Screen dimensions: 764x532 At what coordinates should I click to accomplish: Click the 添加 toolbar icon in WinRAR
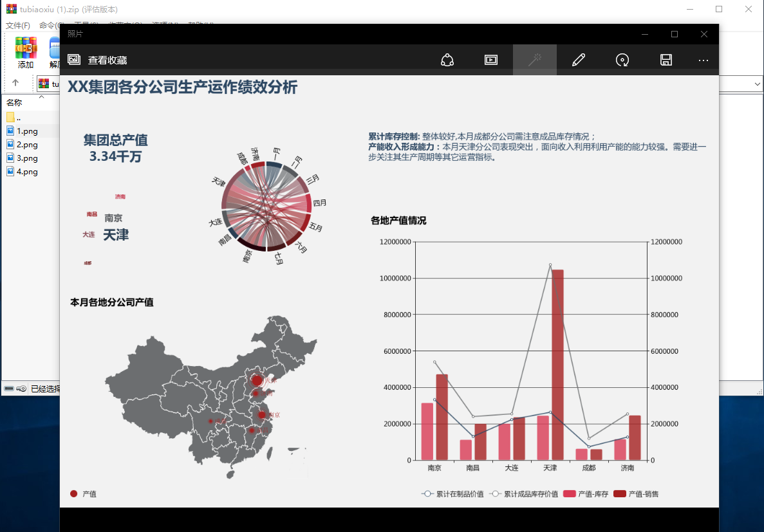(26, 53)
